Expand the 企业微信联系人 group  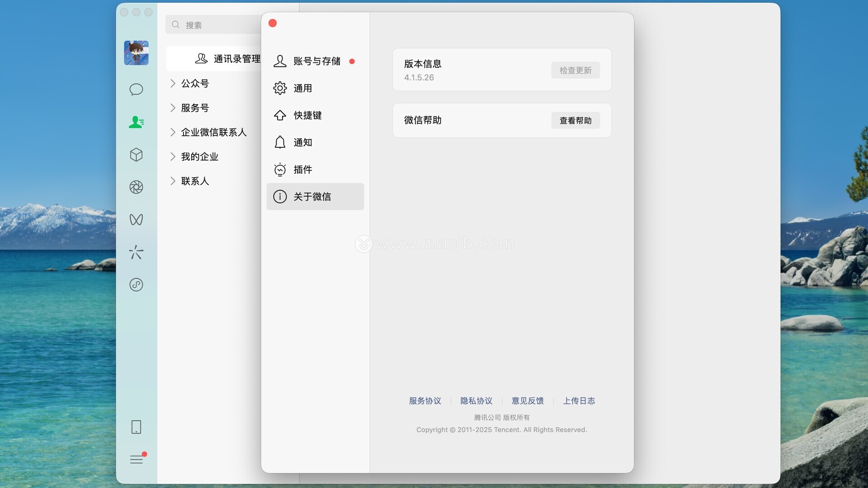[212, 132]
